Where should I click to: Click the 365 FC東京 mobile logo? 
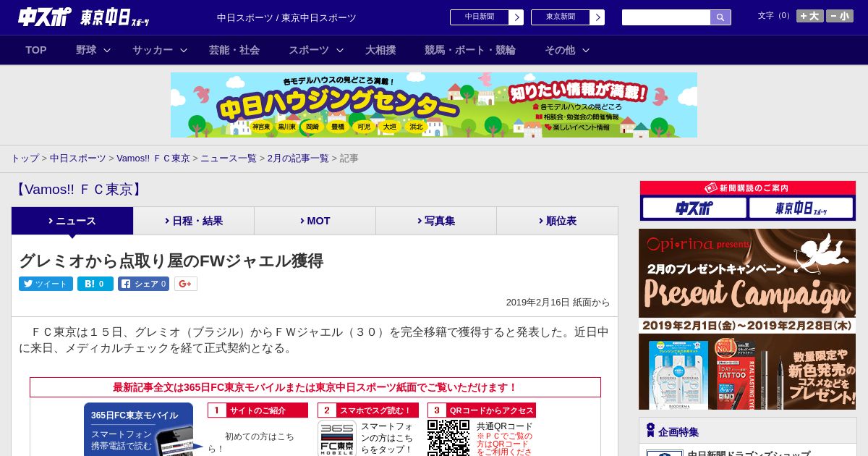337,439
